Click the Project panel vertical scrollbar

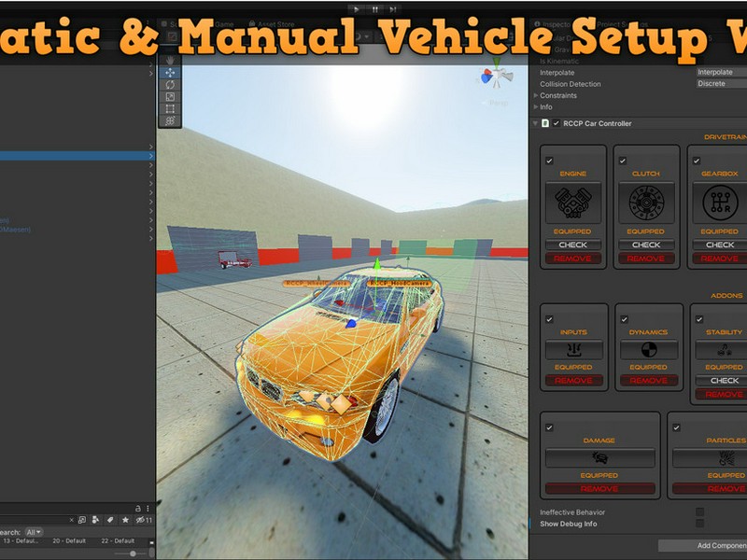click(x=152, y=552)
